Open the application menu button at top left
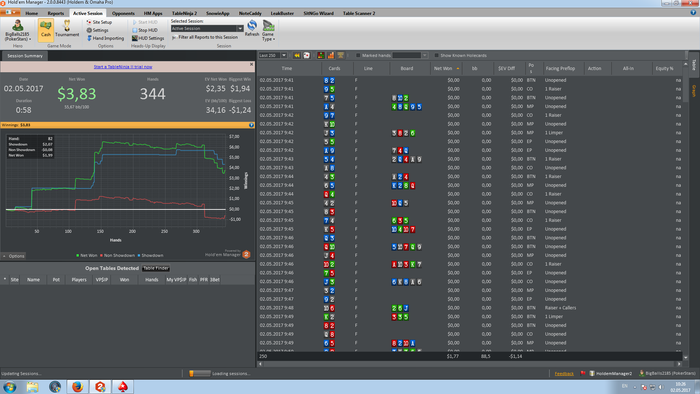The height and width of the screenshot is (394, 700). (10, 12)
